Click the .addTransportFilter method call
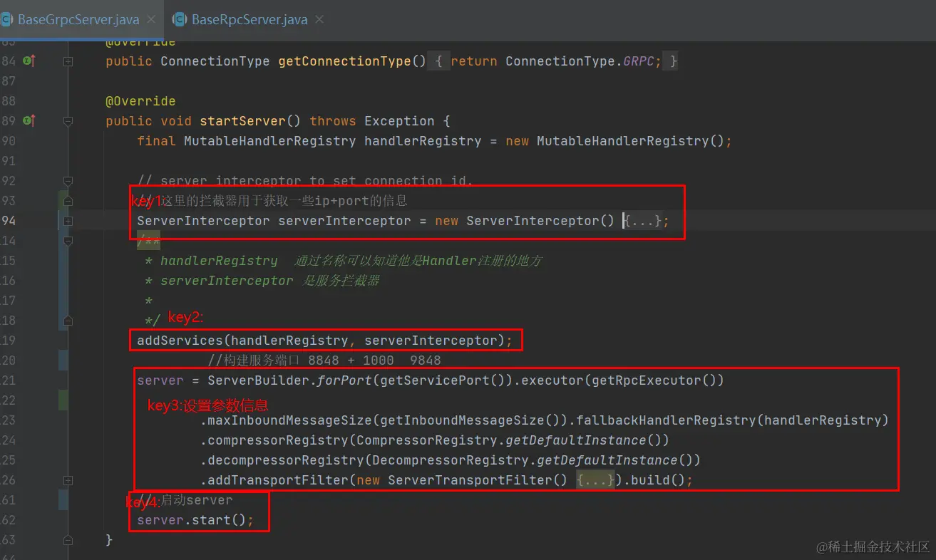The width and height of the screenshot is (936, 560). [274, 480]
